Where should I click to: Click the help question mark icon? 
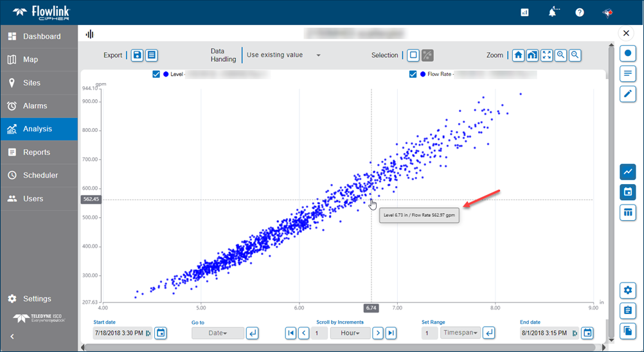(x=580, y=12)
